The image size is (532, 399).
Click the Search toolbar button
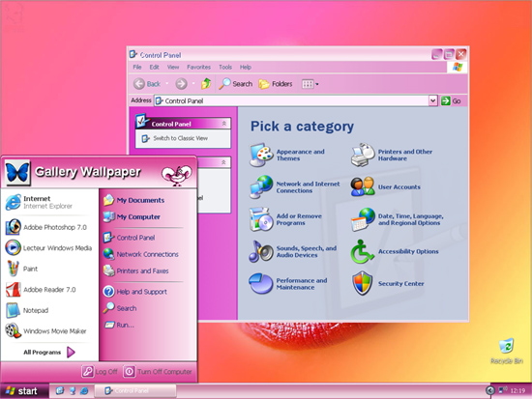click(x=236, y=84)
